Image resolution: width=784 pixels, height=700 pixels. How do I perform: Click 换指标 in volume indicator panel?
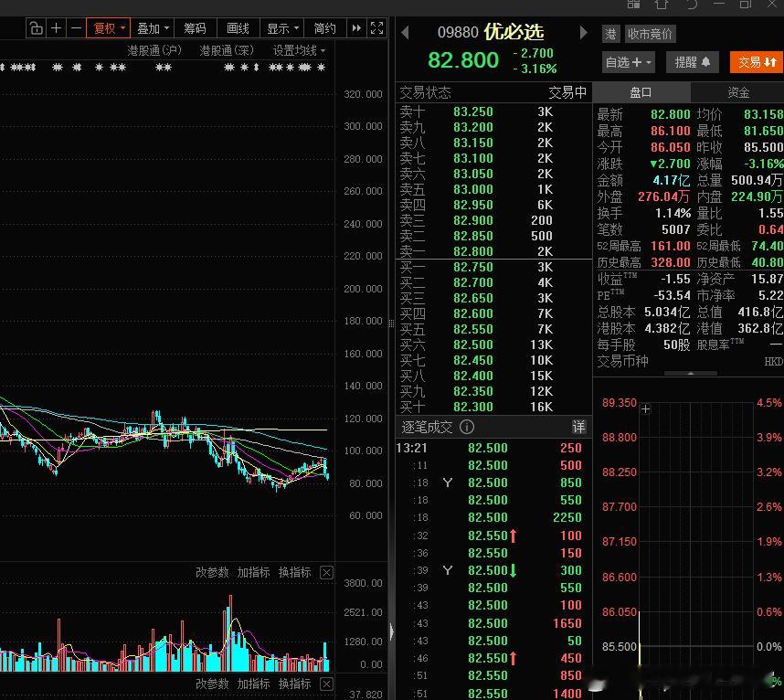point(294,572)
